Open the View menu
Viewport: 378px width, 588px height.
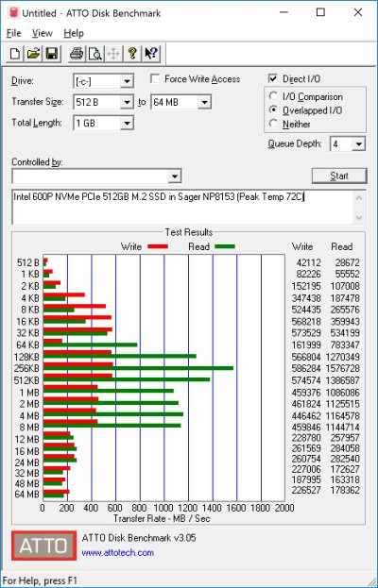point(42,33)
